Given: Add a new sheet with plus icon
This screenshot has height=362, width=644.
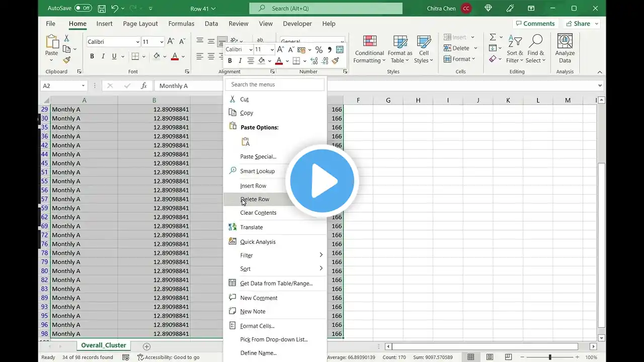Looking at the screenshot, I should (x=146, y=346).
